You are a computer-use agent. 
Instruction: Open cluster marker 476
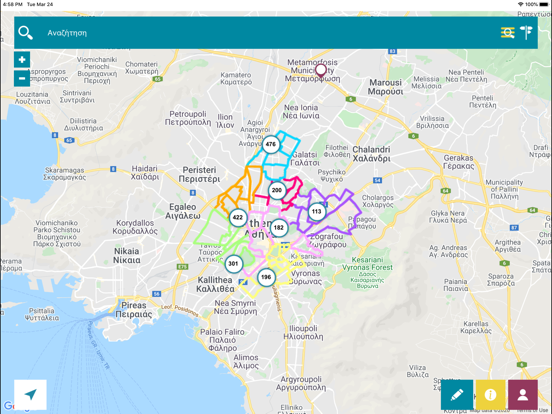point(271,144)
